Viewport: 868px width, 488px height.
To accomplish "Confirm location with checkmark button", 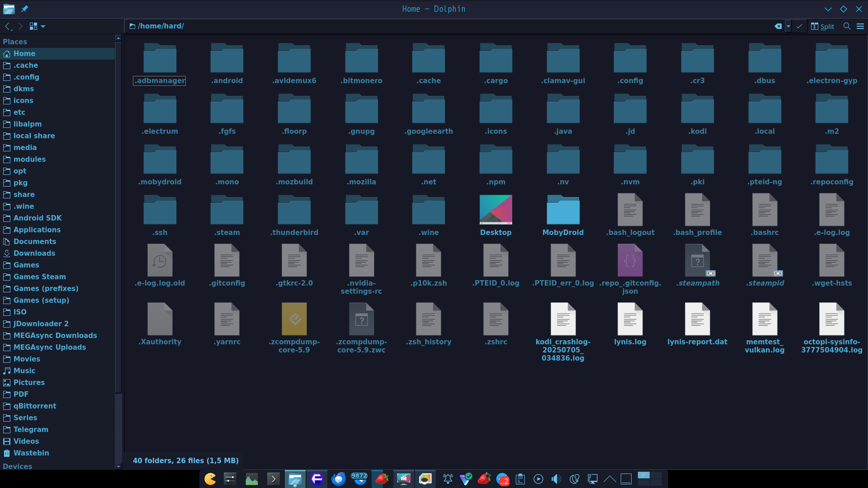I will (x=799, y=26).
